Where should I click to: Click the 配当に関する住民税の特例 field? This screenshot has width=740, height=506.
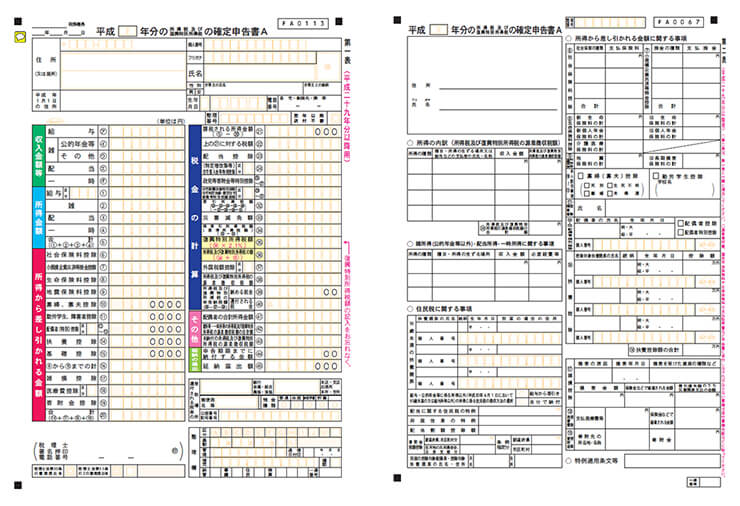click(x=519, y=411)
